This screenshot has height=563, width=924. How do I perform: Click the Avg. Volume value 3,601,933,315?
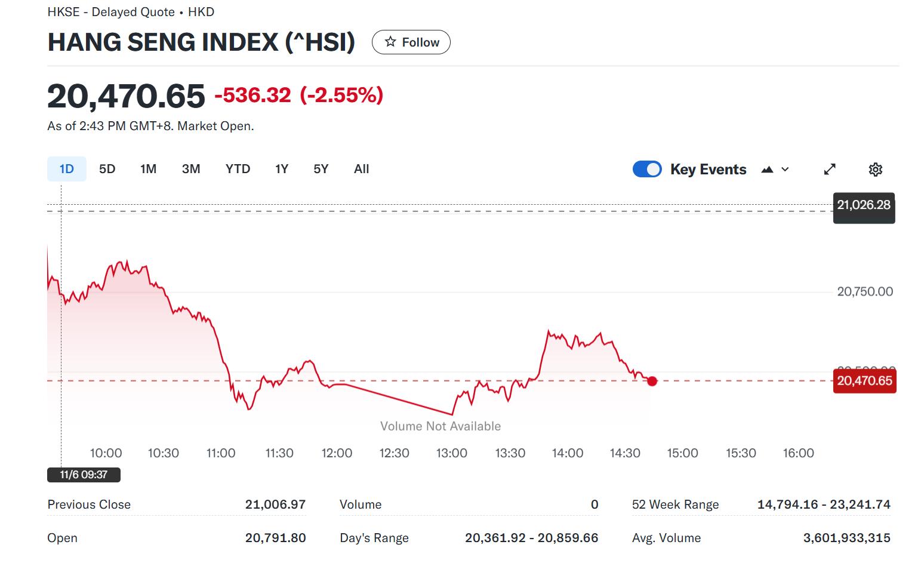[846, 538]
